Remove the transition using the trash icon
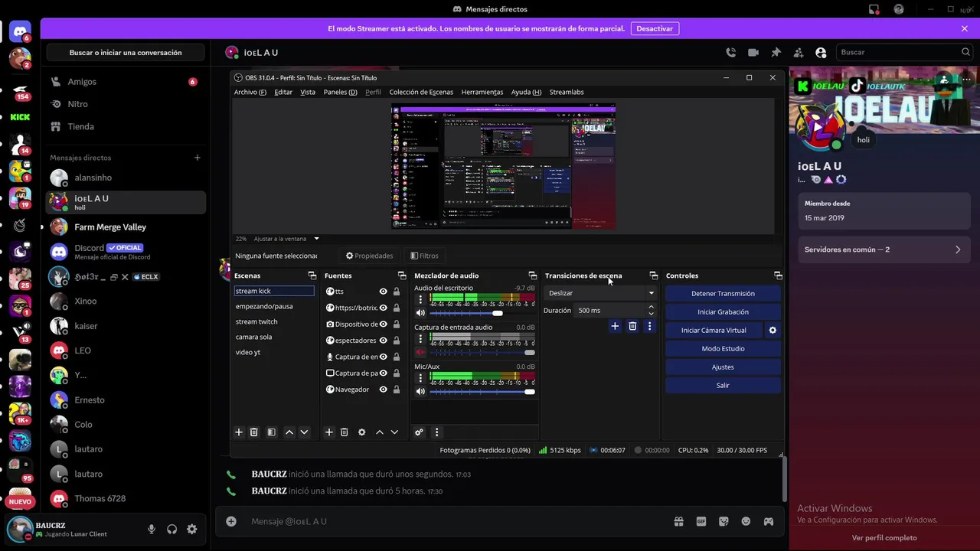Screen dimensions: 980x551 click(x=632, y=326)
